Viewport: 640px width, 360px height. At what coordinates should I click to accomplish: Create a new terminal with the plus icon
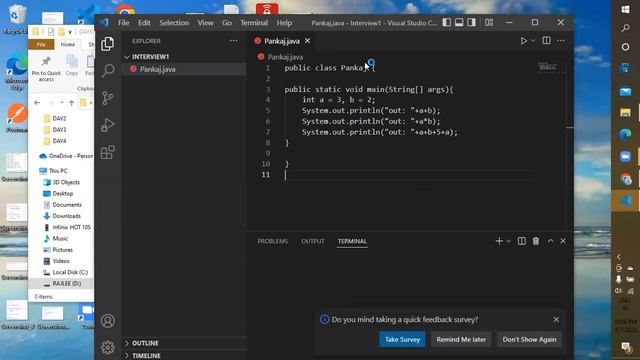point(499,241)
